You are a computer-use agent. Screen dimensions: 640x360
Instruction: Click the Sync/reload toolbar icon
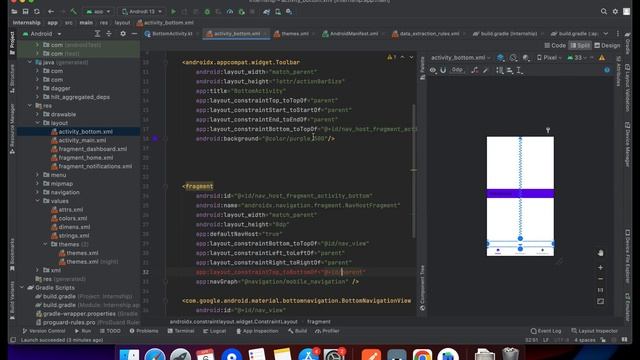(x=37, y=12)
